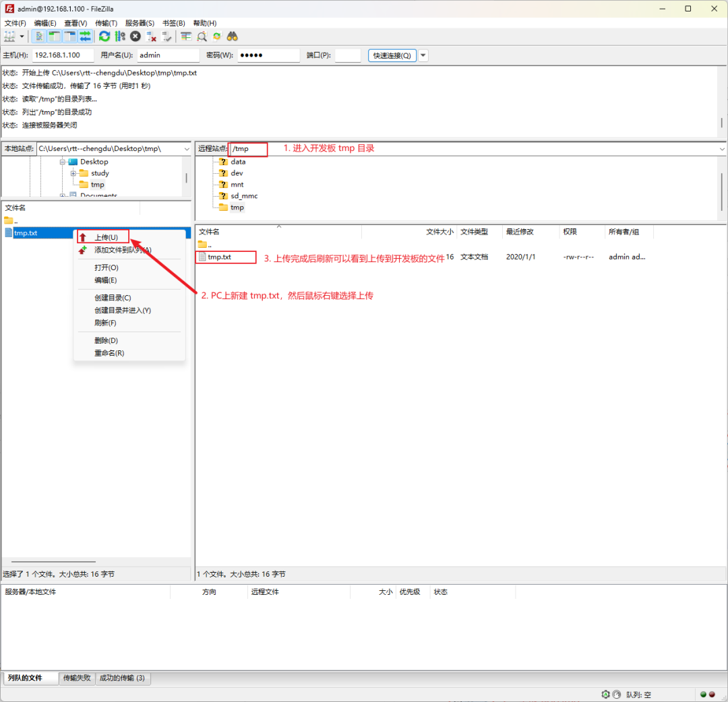
Task: Open the 快速连接 history dropdown arrow
Action: click(x=423, y=55)
